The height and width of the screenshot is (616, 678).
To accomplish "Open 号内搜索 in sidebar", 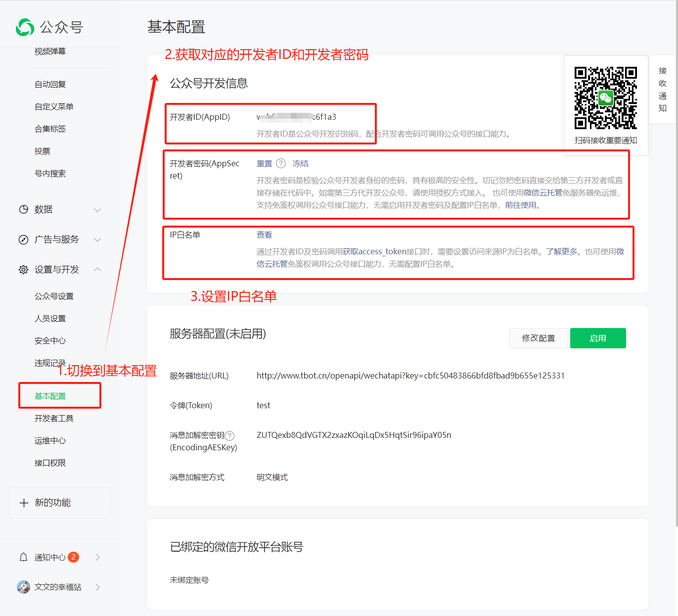I will [50, 174].
